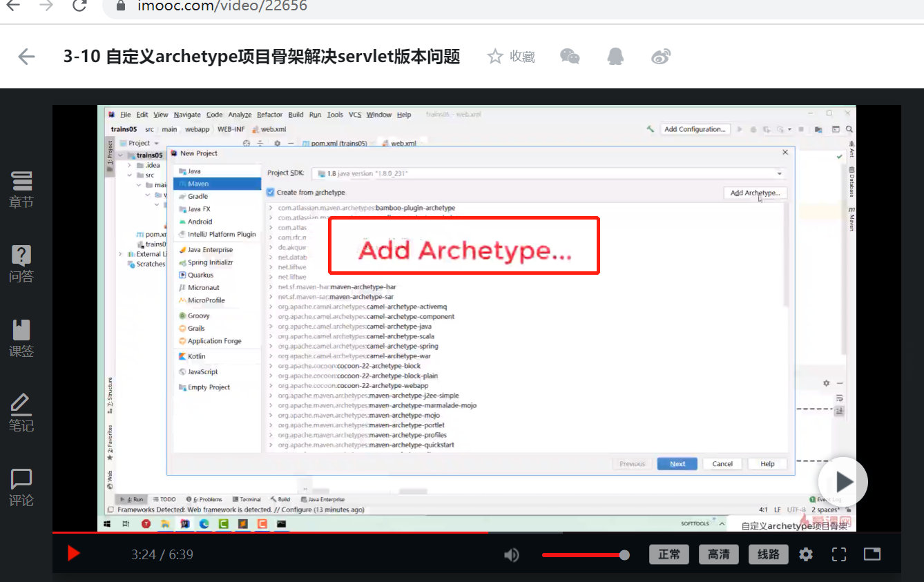Viewport: 924px width, 582px height.
Task: Expand the camel-archetype-war row
Action: tap(271, 356)
